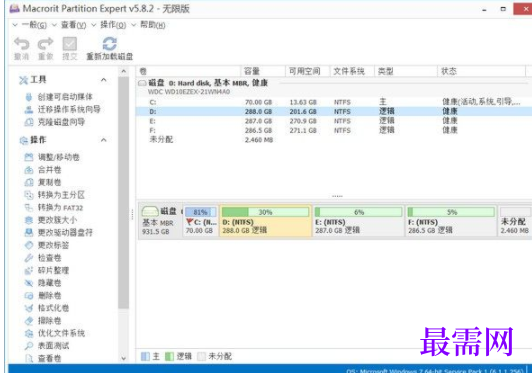Click the Undo (撤消) toolbar icon
This screenshot has height=373, width=532.
tap(21, 44)
